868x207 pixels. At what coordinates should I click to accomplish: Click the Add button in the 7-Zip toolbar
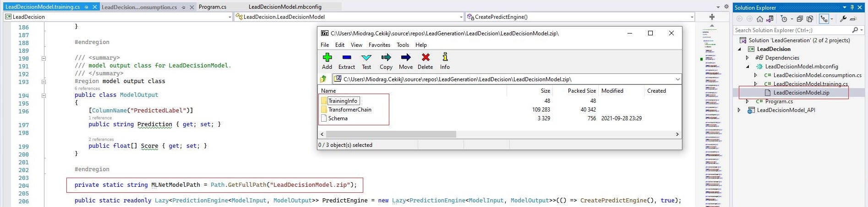coord(327,61)
